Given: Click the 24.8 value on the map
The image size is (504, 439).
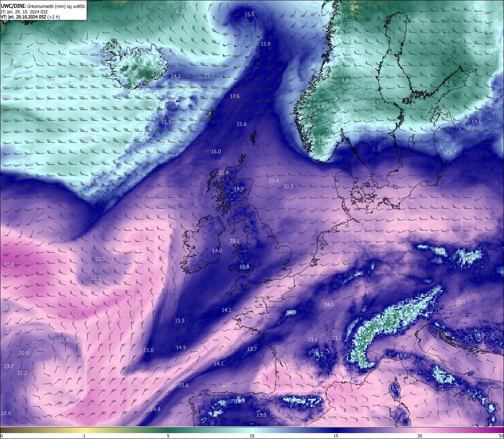Looking at the screenshot, I should (x=7, y=307).
